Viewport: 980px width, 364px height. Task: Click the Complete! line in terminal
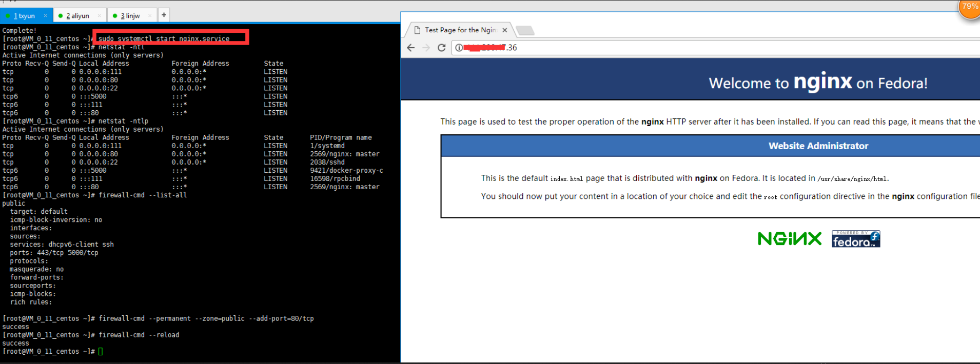click(x=19, y=31)
